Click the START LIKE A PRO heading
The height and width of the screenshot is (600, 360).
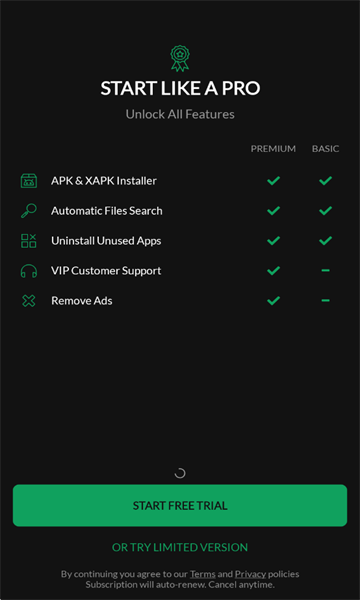tap(180, 88)
